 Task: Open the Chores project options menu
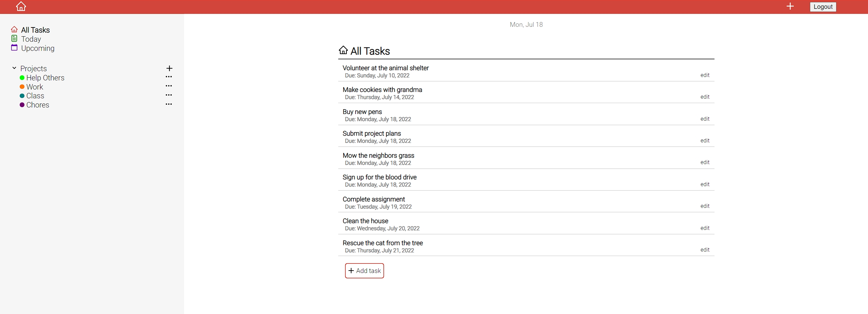pyautogui.click(x=168, y=104)
